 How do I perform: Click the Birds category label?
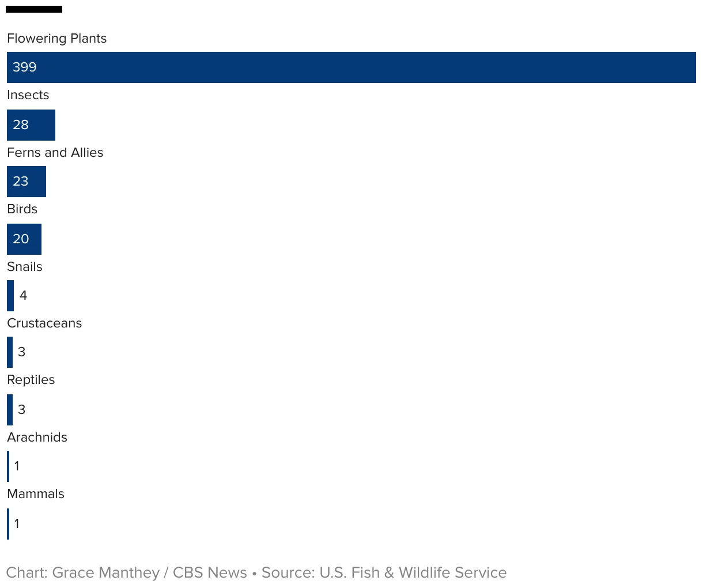tap(22, 209)
